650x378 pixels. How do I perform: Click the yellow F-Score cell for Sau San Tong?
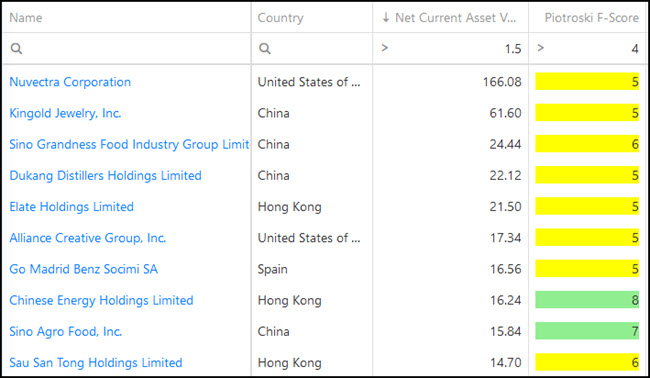[587, 362]
